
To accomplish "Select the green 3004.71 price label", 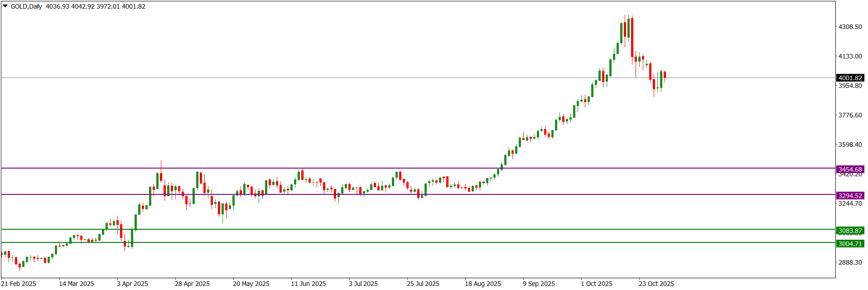I will [x=850, y=244].
